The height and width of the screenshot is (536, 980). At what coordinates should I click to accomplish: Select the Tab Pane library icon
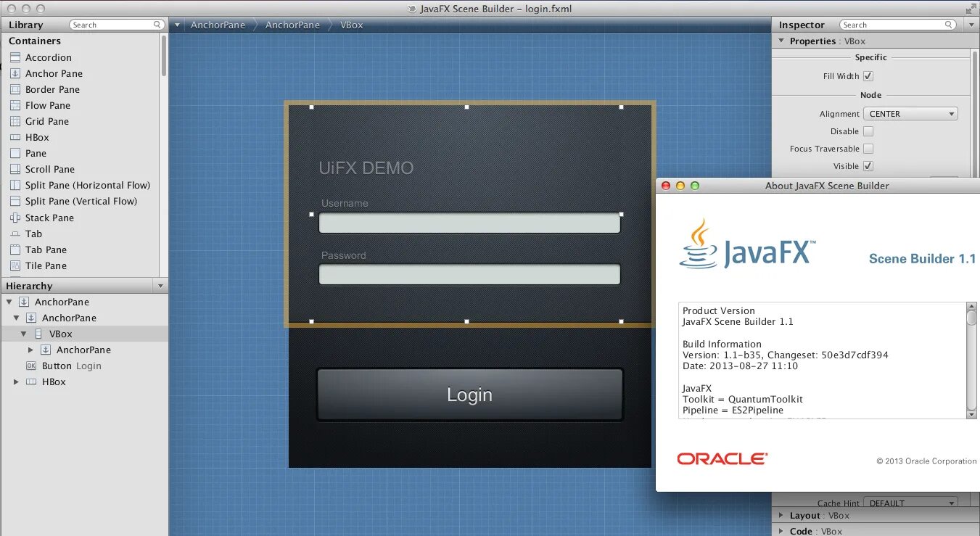[15, 250]
